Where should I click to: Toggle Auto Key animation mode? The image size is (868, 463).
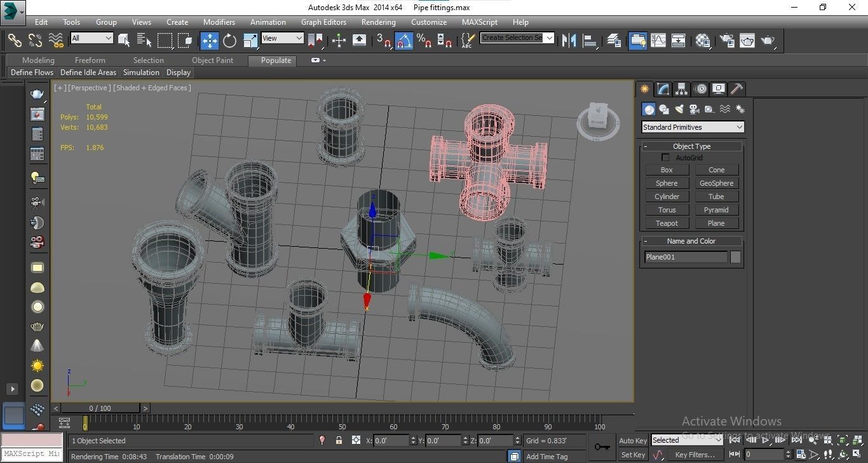tap(632, 440)
